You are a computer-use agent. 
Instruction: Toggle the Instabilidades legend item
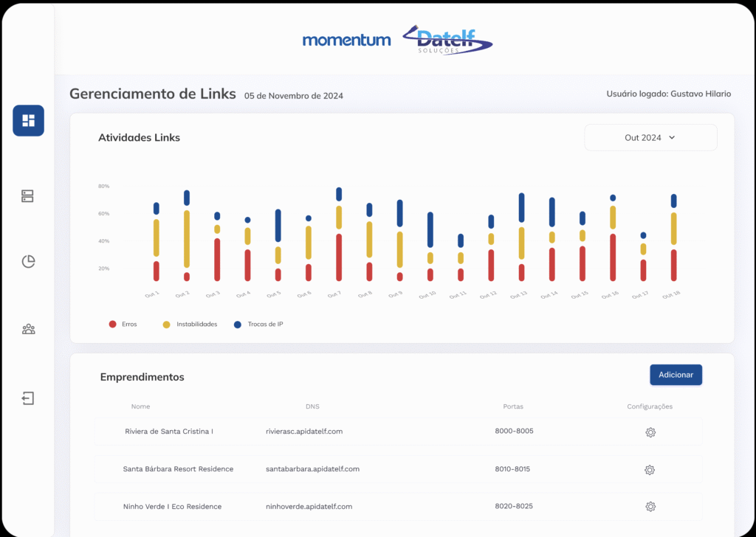click(x=190, y=324)
